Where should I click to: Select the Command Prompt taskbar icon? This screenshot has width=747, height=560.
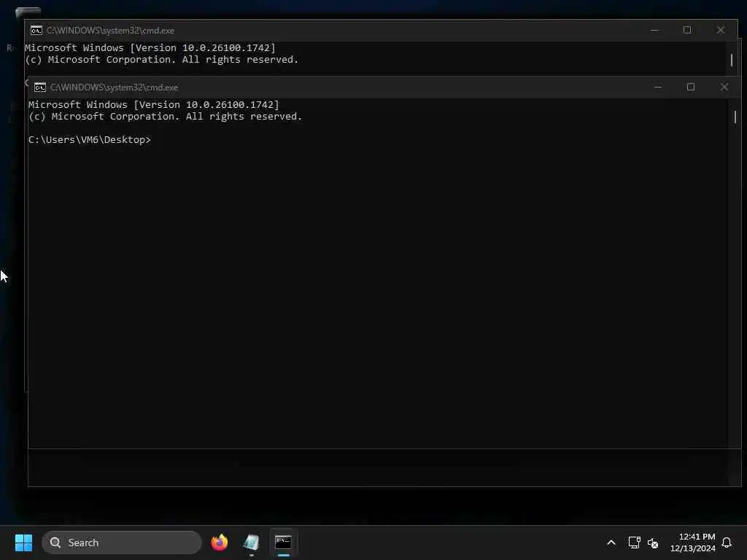[x=283, y=542]
